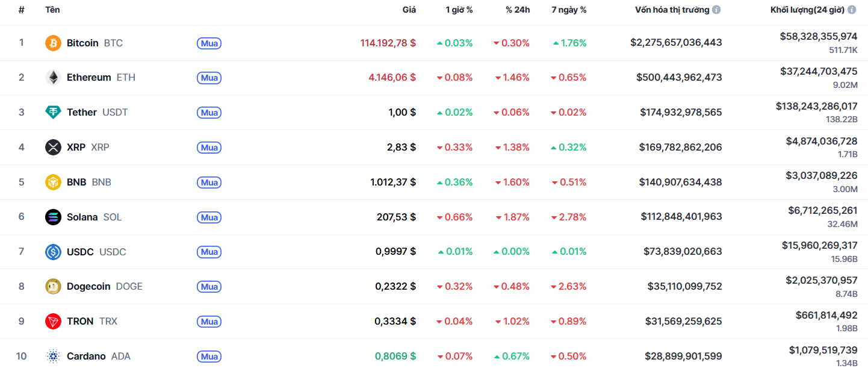Click the Bitcoin coin logo icon

click(x=53, y=43)
